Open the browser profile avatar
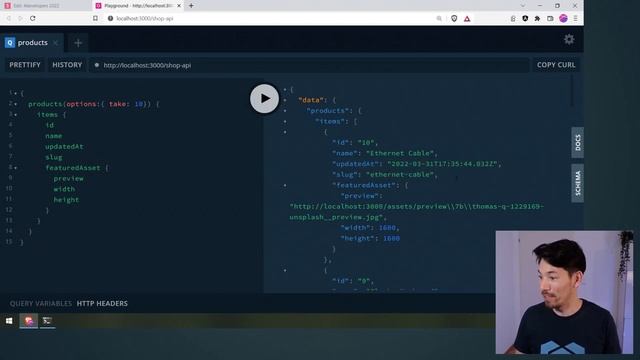Screen dimensions: 640x360 pyautogui.click(x=563, y=18)
